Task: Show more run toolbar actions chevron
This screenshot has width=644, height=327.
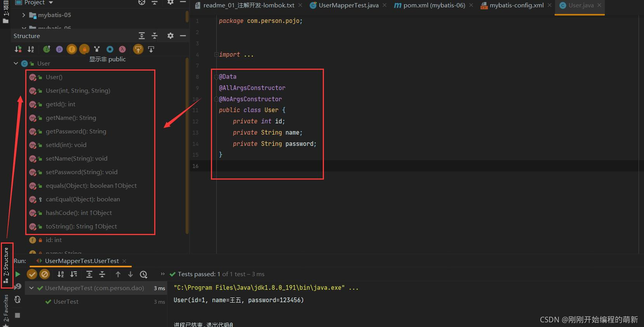Action: tap(163, 274)
